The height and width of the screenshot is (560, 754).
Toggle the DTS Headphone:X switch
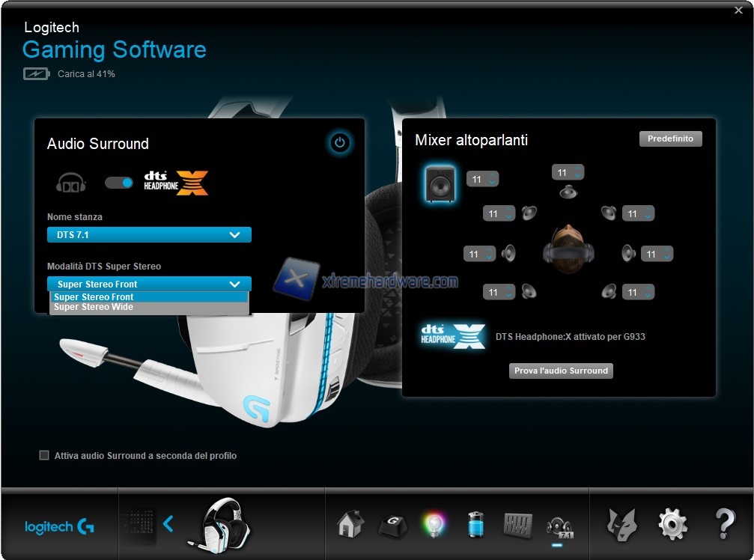(x=119, y=183)
